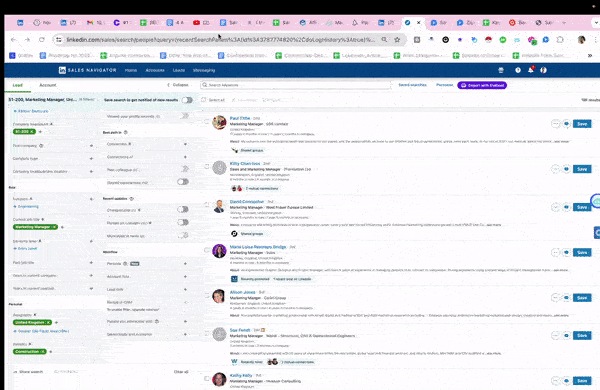Open Leads in Sales Navigator menu
Image resolution: width=600 pixels, height=390 pixels.
pyautogui.click(x=179, y=70)
